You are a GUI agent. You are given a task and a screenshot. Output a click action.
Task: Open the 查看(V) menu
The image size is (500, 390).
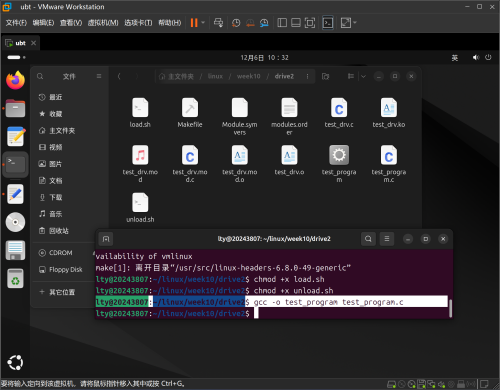tap(71, 23)
